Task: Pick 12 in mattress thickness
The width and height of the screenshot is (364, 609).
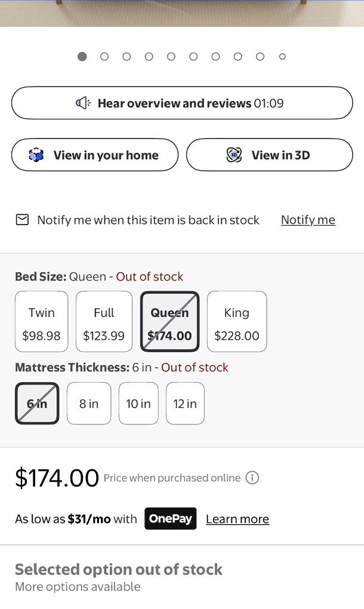Action: coord(185,404)
